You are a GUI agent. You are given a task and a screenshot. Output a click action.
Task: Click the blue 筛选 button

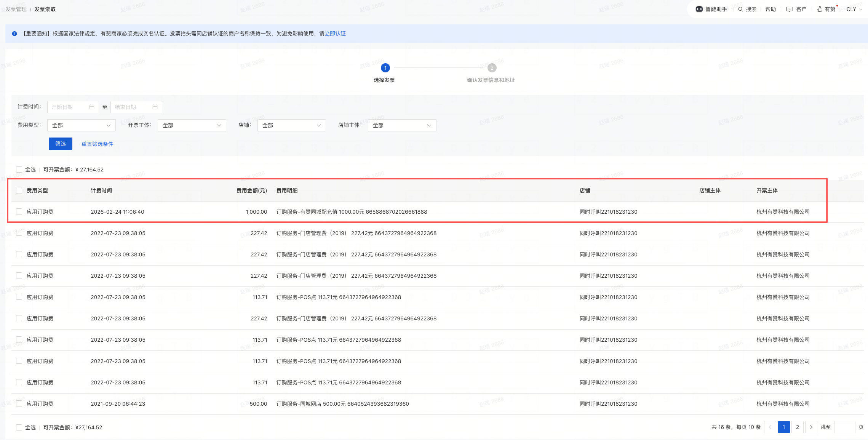pyautogui.click(x=60, y=144)
